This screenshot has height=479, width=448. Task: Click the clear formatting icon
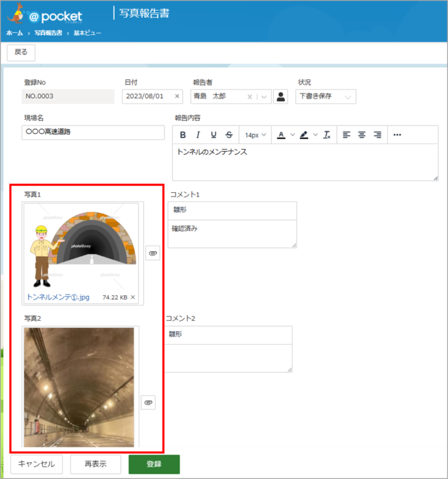326,135
